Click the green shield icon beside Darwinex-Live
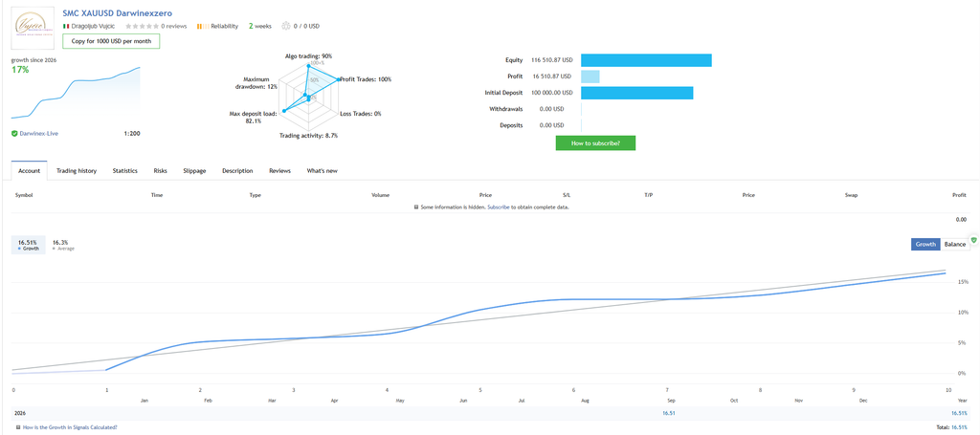 pos(13,133)
